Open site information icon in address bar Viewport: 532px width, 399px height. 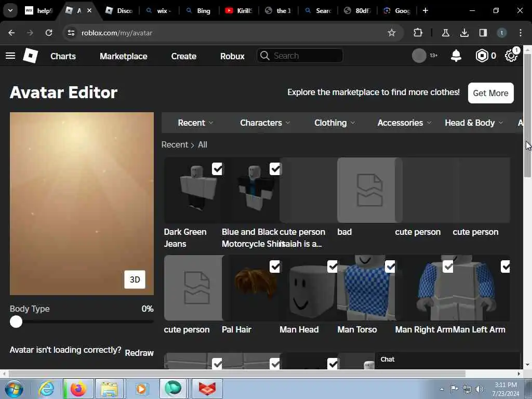coord(71,33)
